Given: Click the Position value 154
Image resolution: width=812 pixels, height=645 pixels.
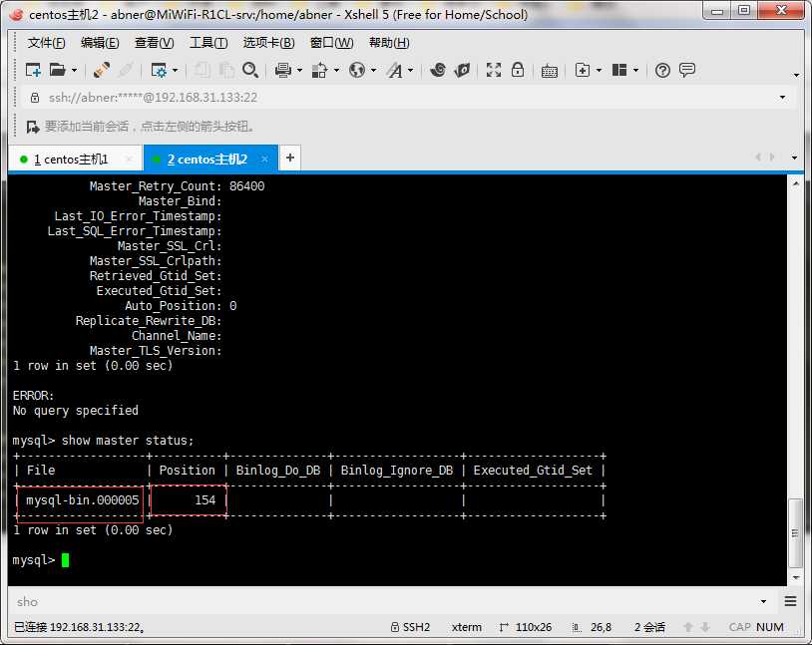Looking at the screenshot, I should pyautogui.click(x=205, y=500).
